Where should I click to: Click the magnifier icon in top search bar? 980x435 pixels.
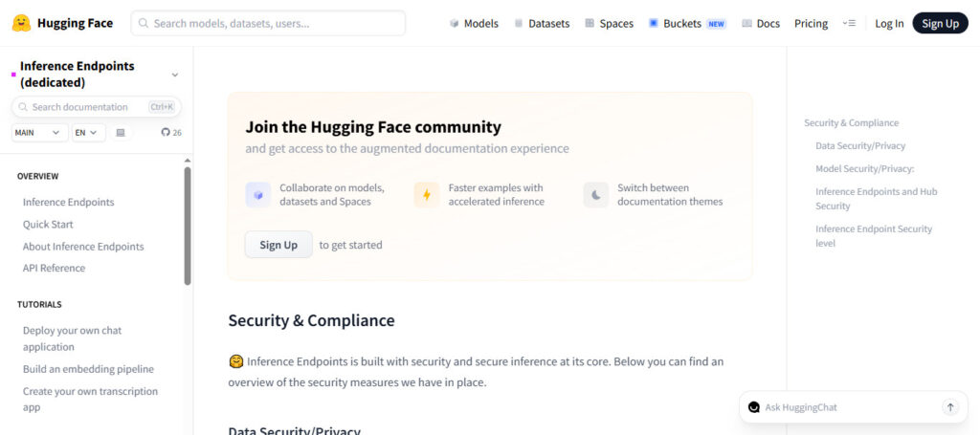pos(144,23)
